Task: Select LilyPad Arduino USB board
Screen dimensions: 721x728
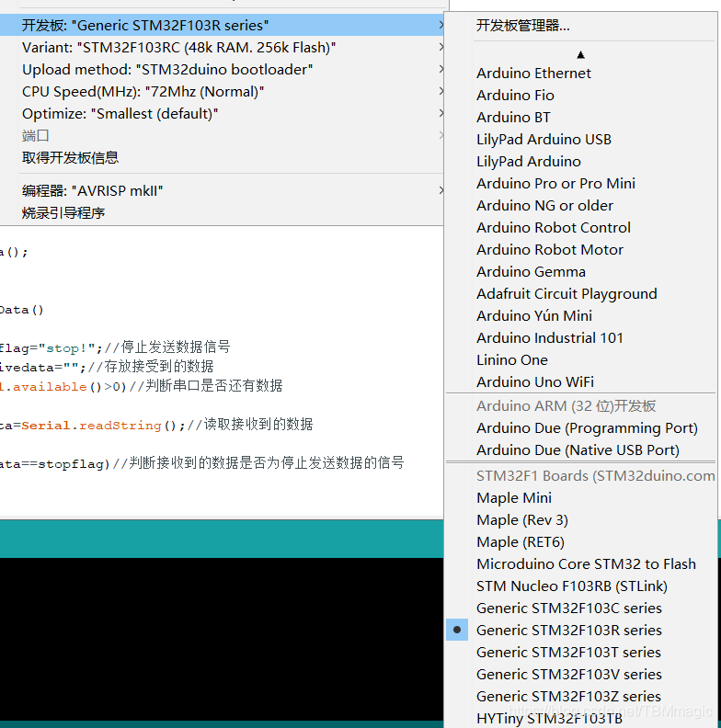Action: [580, 140]
